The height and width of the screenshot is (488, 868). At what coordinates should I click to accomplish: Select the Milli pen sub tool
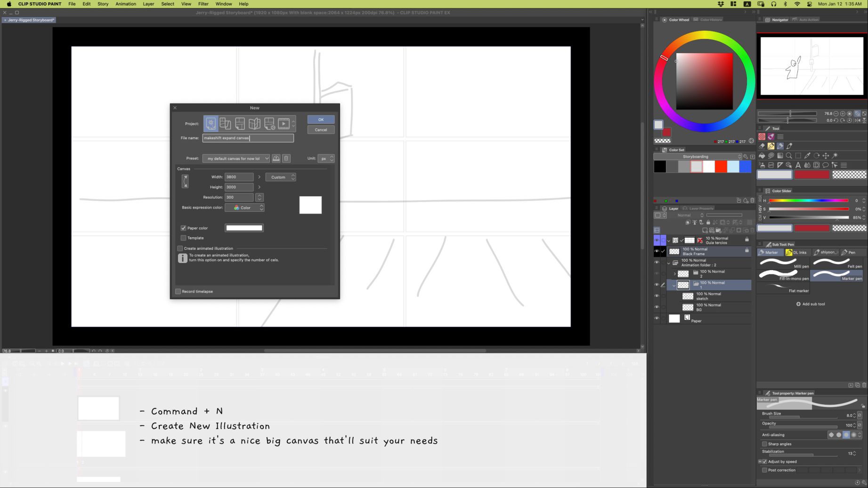784,264
